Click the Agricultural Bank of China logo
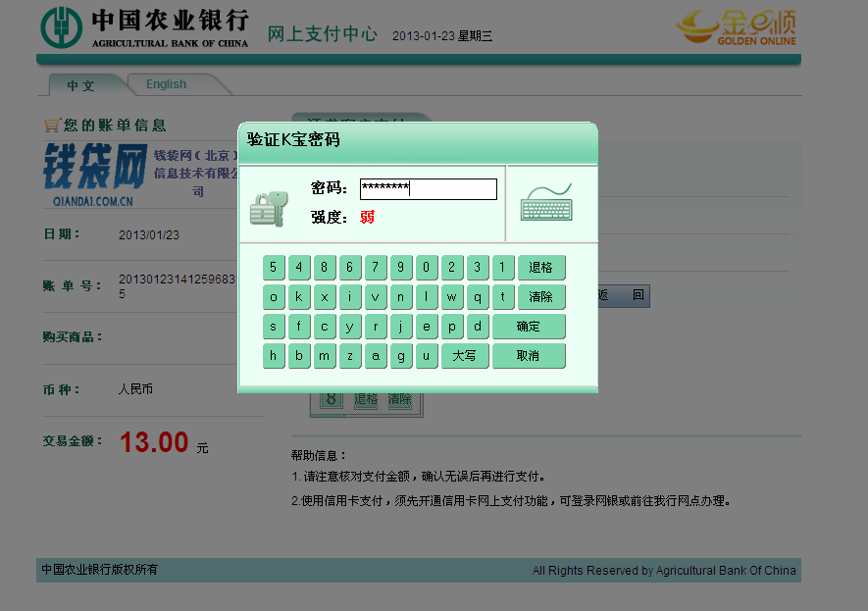This screenshot has height=611, width=868. coord(145,27)
